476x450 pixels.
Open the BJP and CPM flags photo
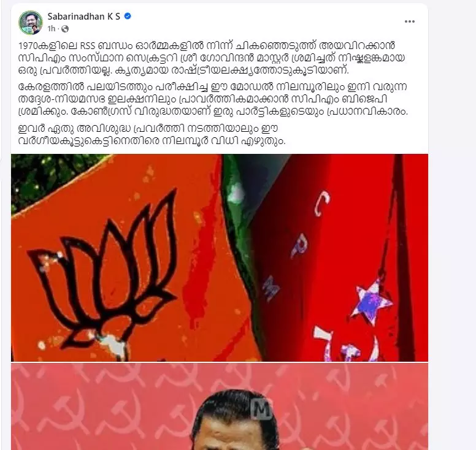tap(220, 258)
